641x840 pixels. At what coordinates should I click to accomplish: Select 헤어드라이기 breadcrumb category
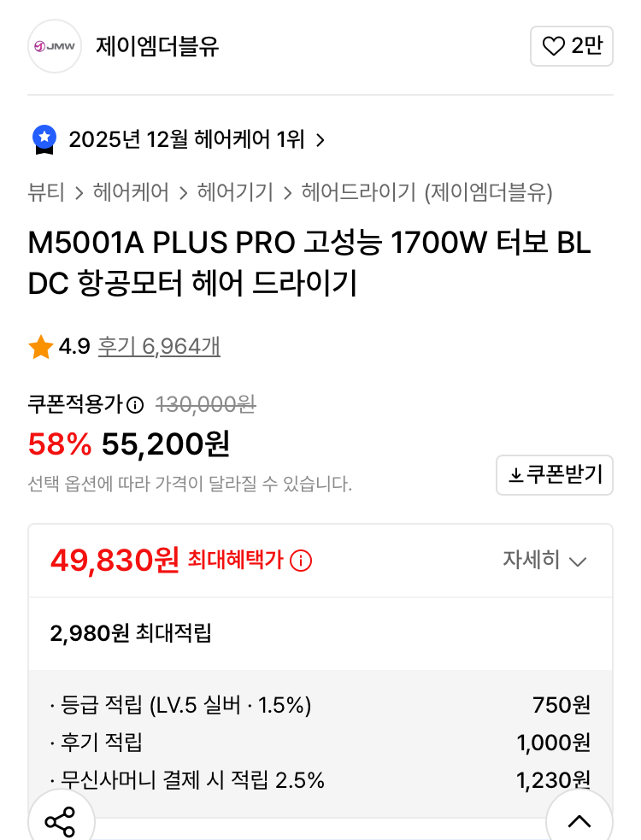click(x=359, y=192)
